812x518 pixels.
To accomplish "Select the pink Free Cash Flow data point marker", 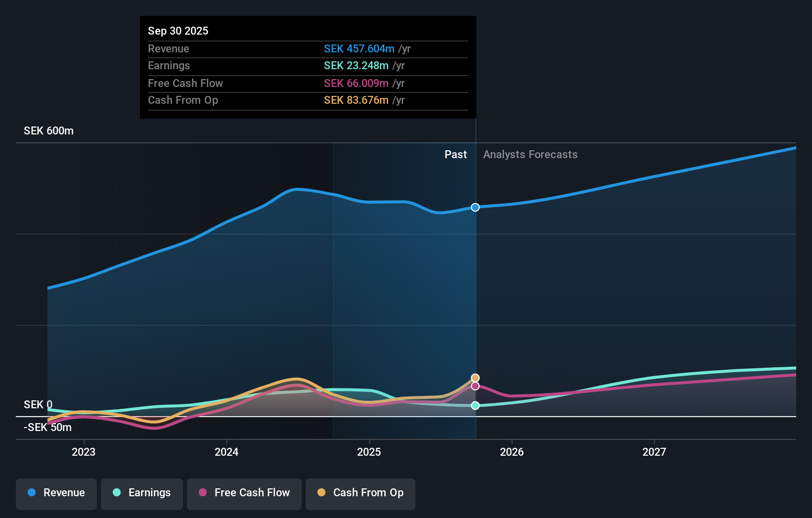I will [x=475, y=386].
